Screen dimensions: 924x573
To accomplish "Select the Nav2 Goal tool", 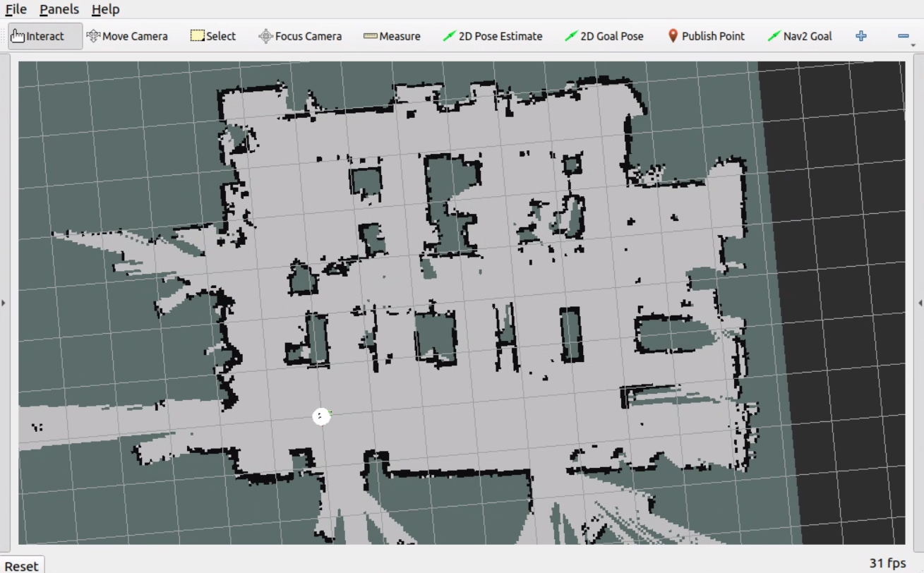I will click(x=800, y=35).
